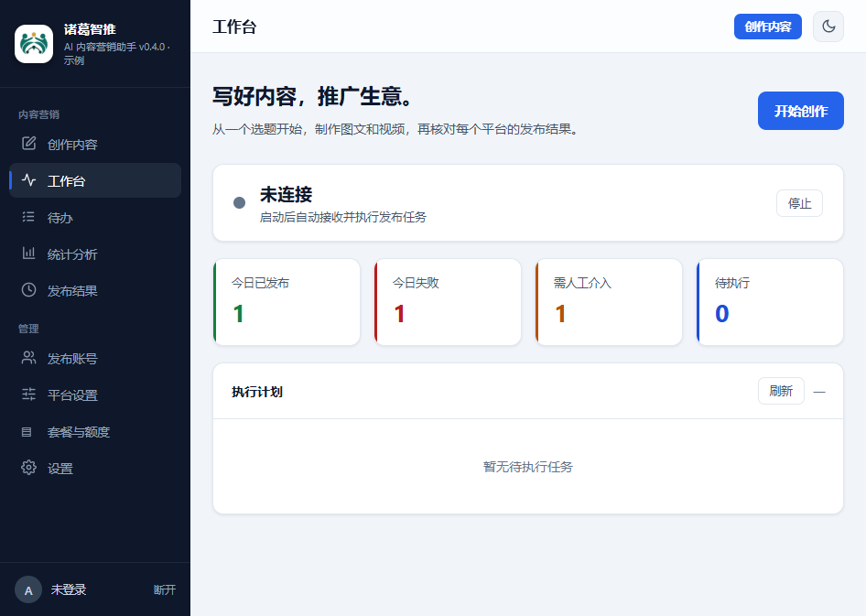The image size is (866, 616).
Task: Click the 发布结果 clock icon
Action: 28,290
